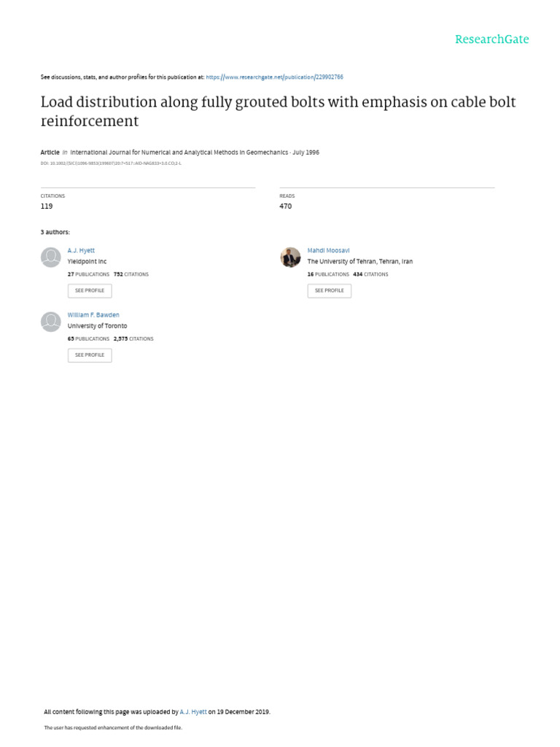Click the DOI text below the journal

coord(111,163)
